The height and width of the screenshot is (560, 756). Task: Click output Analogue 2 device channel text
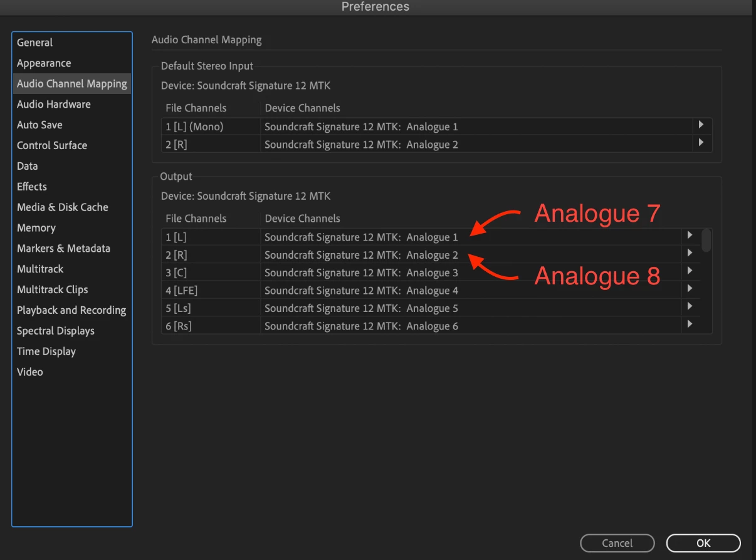point(361,255)
